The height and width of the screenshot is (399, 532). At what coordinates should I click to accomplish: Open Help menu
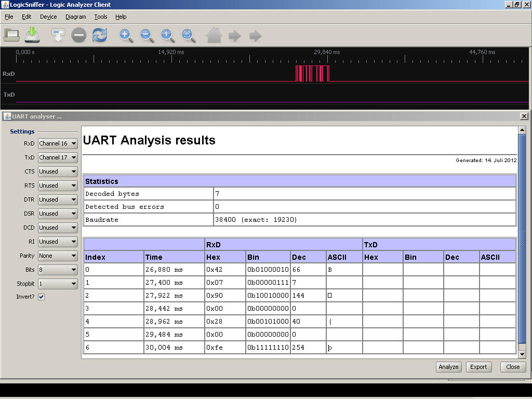121,17
